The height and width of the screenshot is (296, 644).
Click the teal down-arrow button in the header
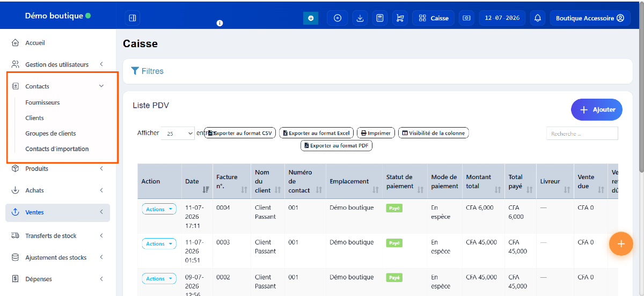click(x=311, y=18)
